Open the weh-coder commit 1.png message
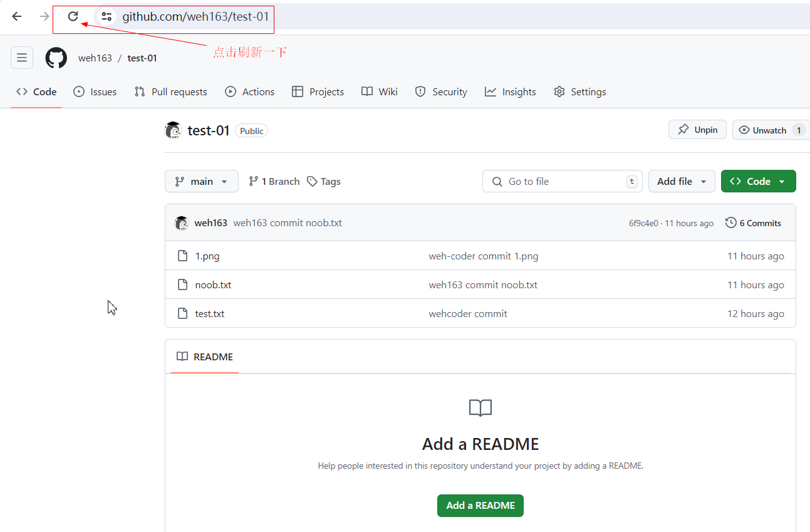 484,256
